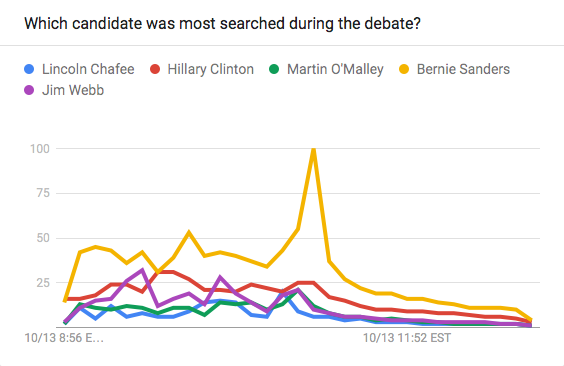Click the green Martin O'Malley legend dot
Image resolution: width=564 pixels, height=366 pixels.
coord(274,69)
